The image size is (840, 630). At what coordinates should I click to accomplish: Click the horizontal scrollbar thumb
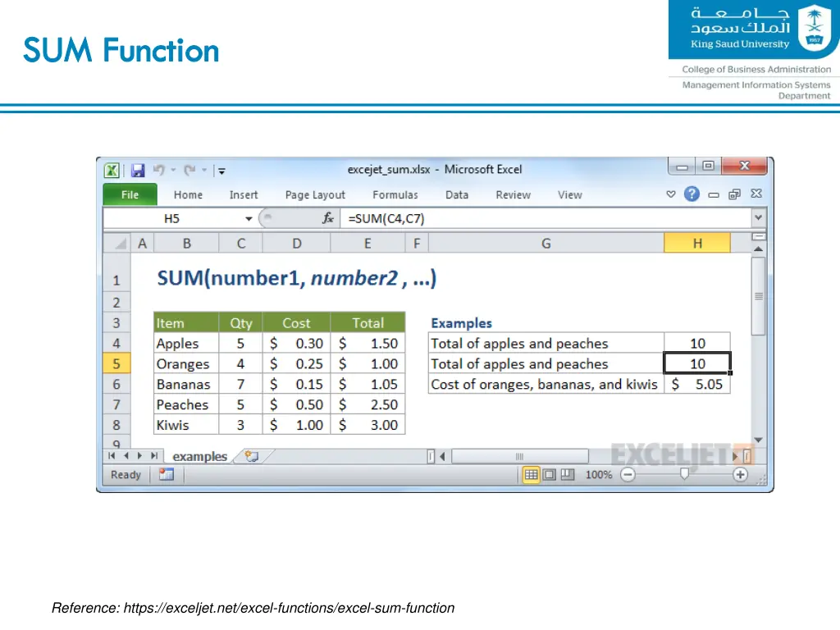point(519,456)
